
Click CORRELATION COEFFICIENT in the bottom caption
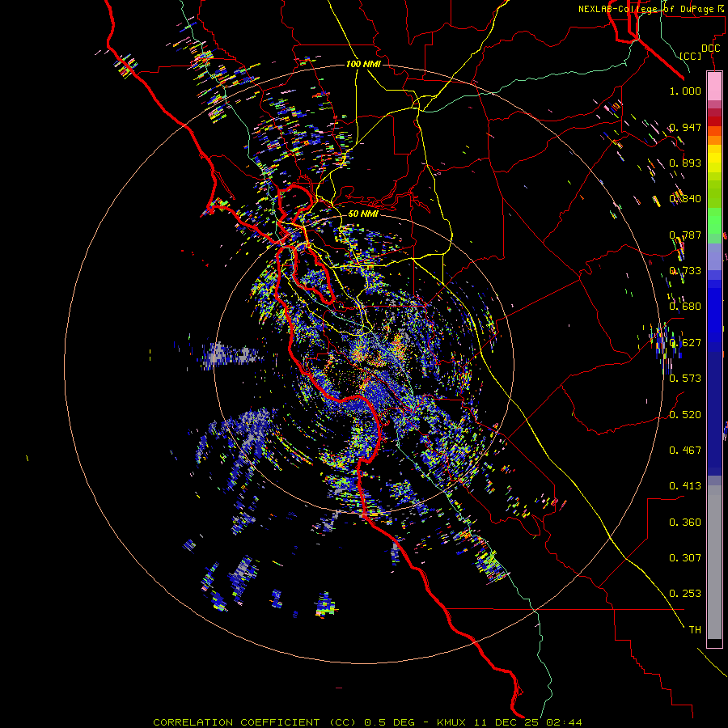coord(236,722)
